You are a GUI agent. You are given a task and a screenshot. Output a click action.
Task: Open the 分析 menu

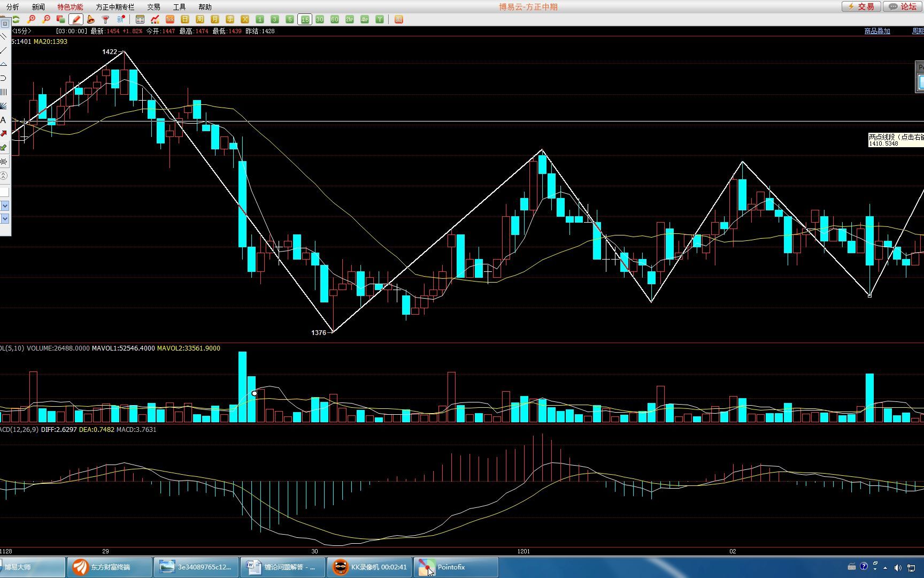coord(12,7)
